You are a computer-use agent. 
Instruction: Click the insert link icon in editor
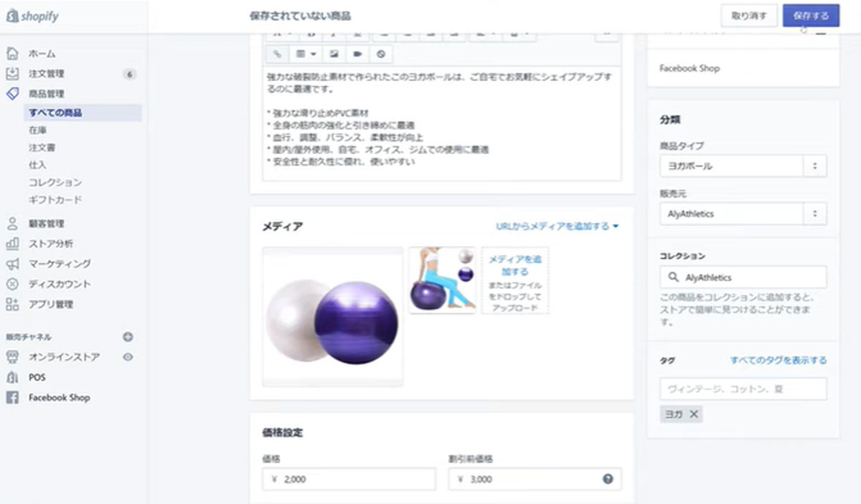coord(278,54)
